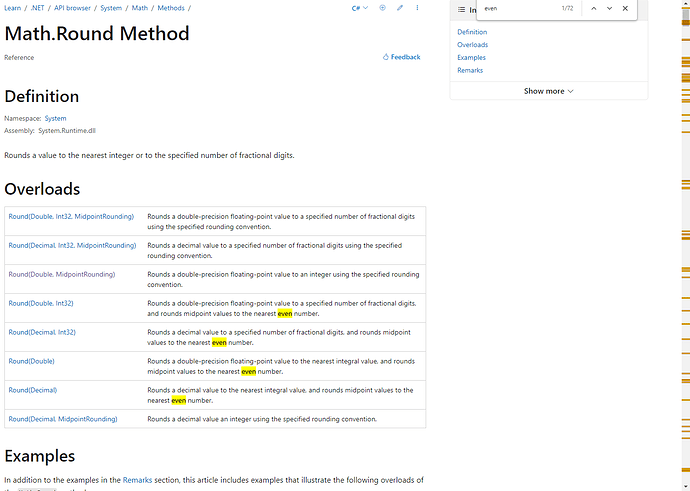The image size is (690, 491).
Task: Open Round(Double) overload link
Action: click(x=32, y=362)
